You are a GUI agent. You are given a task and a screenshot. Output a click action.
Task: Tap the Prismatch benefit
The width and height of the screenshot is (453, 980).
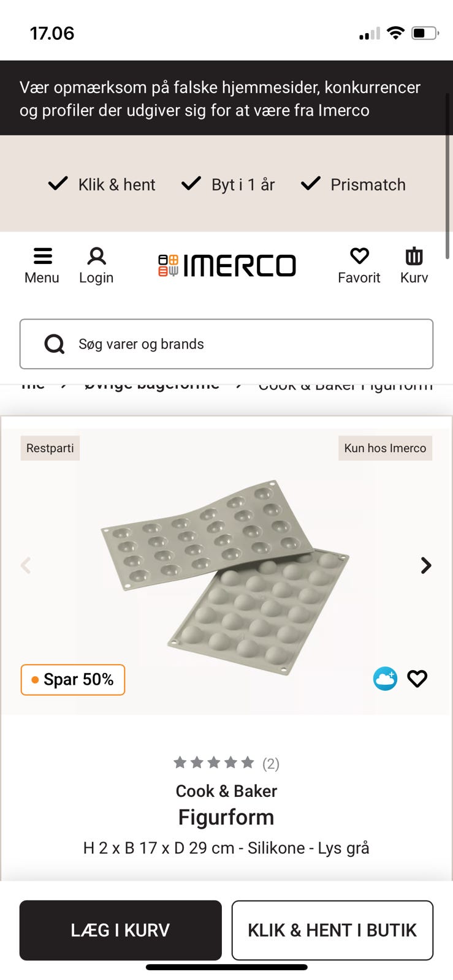353,184
